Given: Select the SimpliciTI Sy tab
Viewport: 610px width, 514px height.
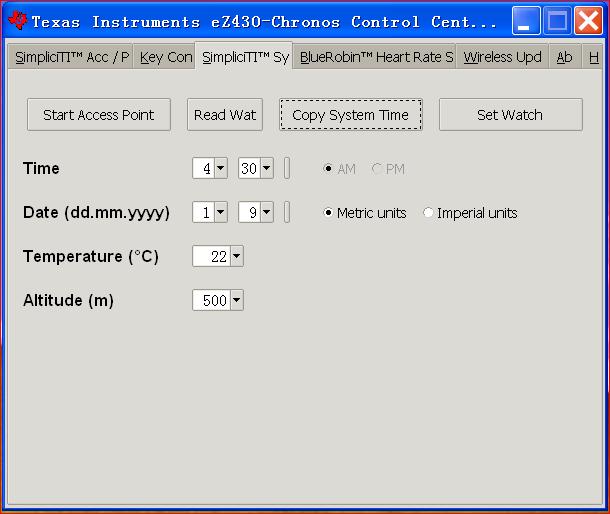Looking at the screenshot, I should tap(244, 56).
